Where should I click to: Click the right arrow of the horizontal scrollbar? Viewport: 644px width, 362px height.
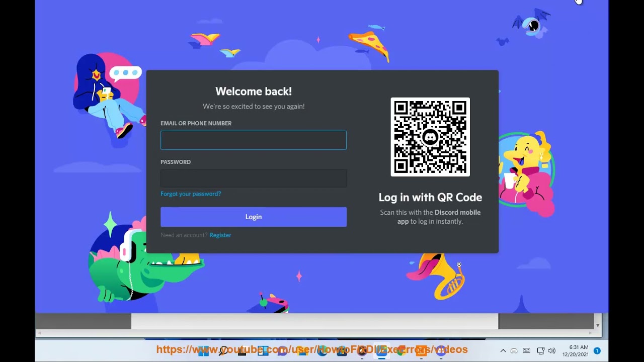pyautogui.click(x=591, y=333)
